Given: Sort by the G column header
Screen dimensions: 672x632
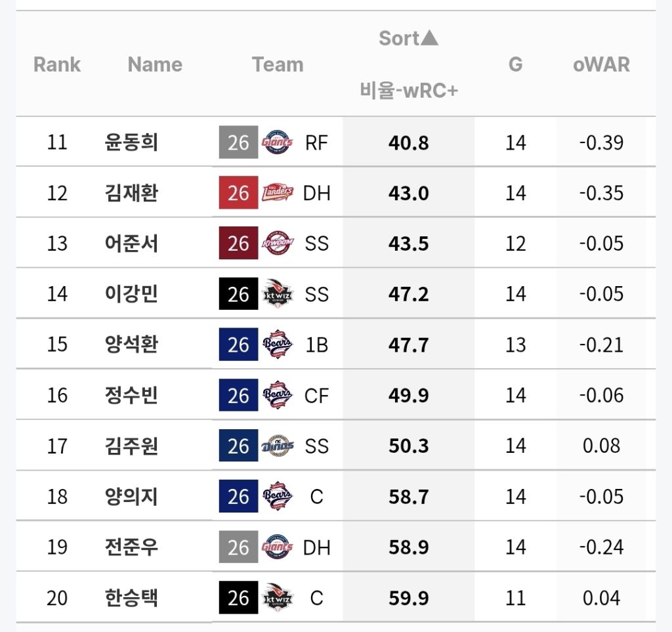Looking at the screenshot, I should [x=516, y=64].
